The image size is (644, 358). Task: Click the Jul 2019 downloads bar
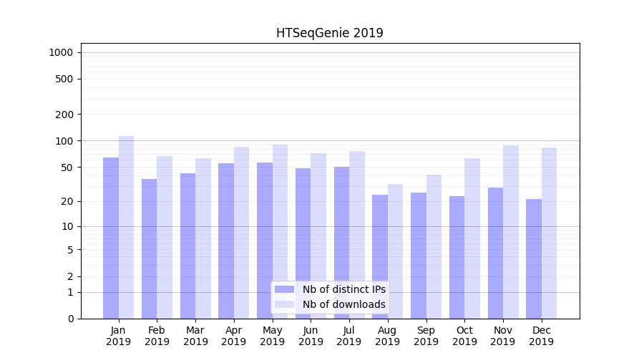tap(357, 235)
